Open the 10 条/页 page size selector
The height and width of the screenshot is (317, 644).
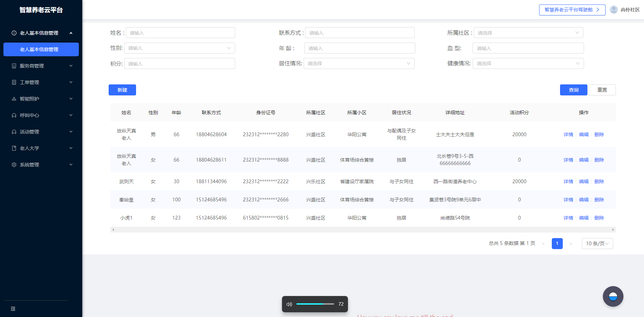point(597,244)
